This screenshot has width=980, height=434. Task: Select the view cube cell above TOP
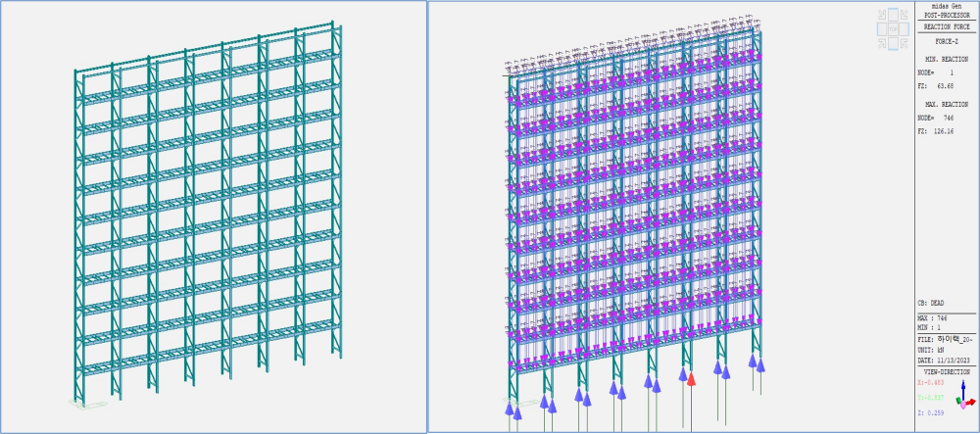tap(893, 15)
